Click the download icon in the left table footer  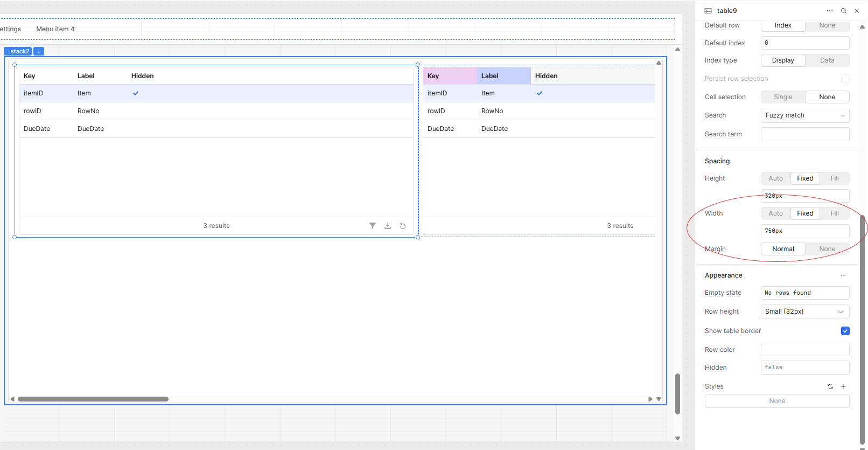pyautogui.click(x=388, y=226)
